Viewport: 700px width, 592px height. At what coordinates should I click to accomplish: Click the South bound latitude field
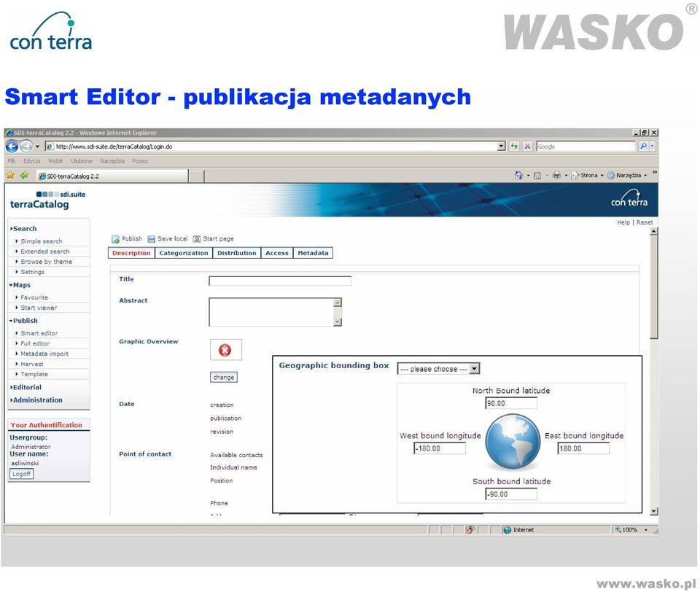click(x=511, y=494)
